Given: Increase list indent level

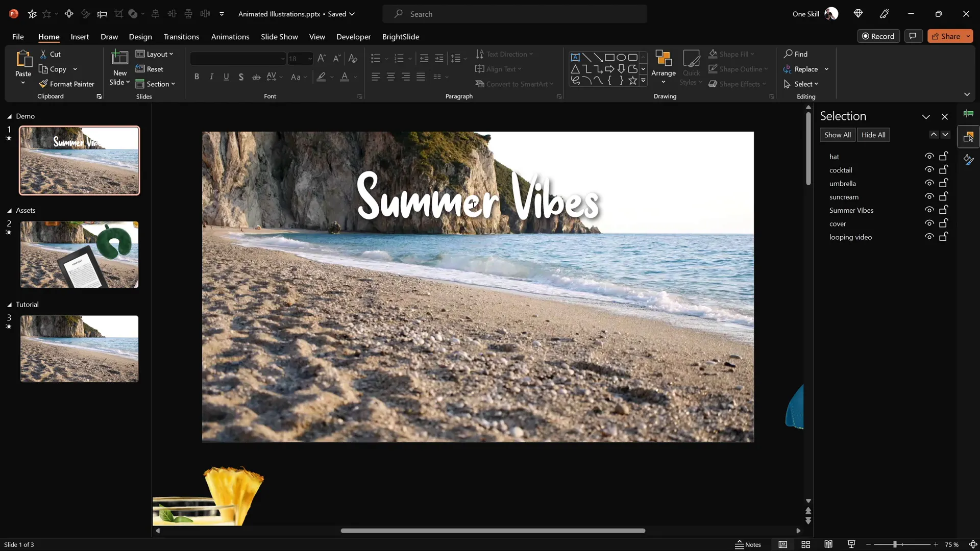Looking at the screenshot, I should 439,58.
